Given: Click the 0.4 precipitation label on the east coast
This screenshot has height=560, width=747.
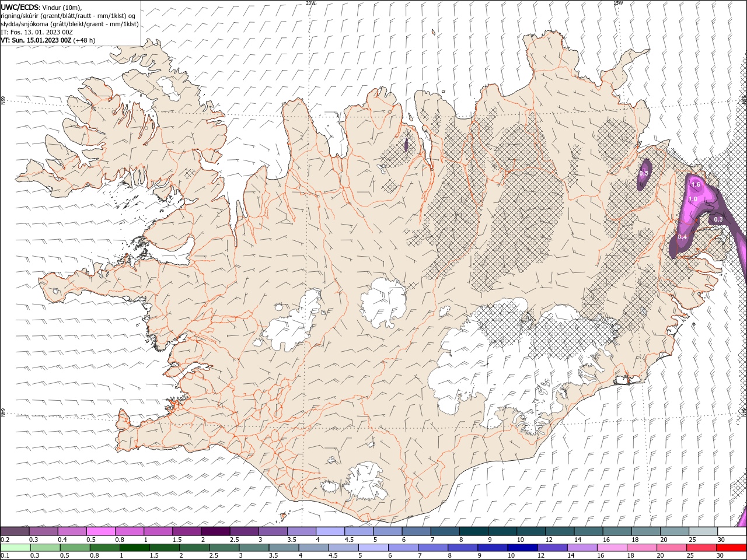Looking at the screenshot, I should coord(682,237).
